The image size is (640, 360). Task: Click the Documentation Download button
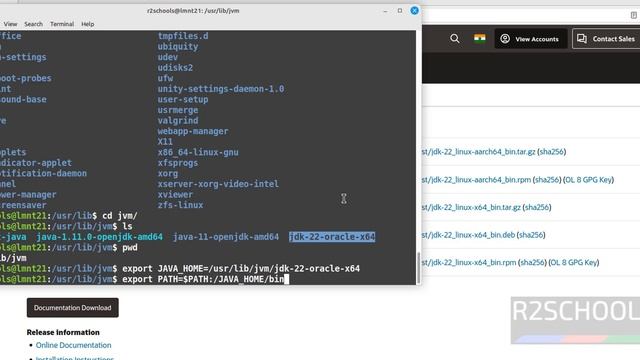[x=73, y=308]
